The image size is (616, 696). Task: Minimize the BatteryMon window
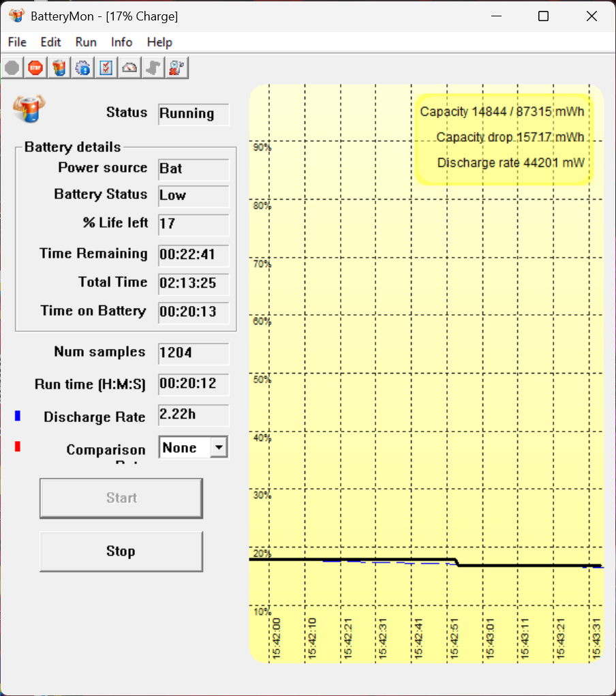pos(496,16)
